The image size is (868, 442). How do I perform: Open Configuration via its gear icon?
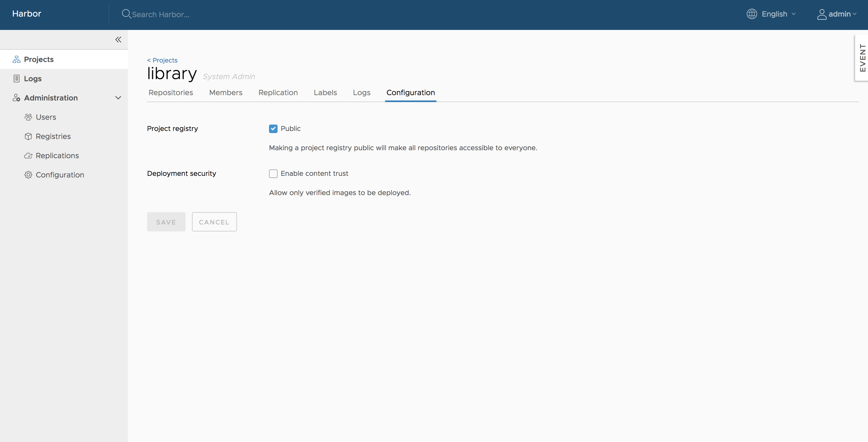(28, 175)
